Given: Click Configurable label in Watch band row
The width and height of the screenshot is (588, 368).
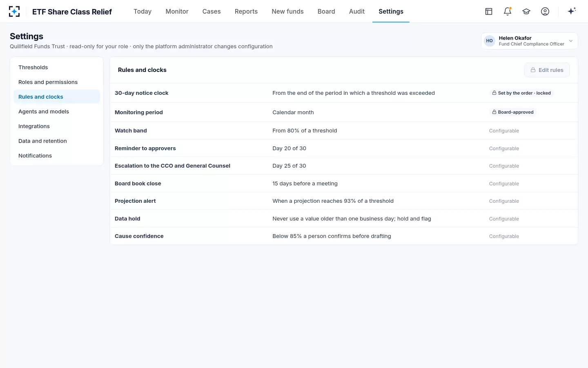Looking at the screenshot, I should (x=504, y=131).
